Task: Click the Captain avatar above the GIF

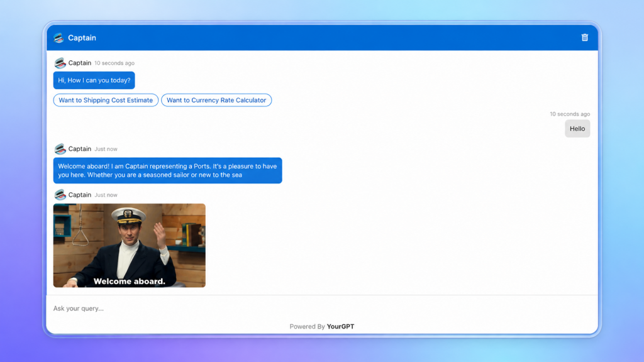Action: 60,195
